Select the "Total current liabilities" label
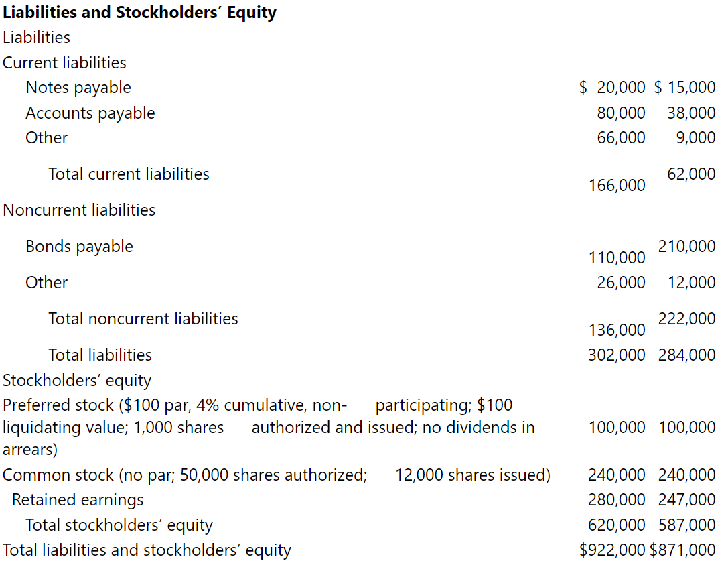Screen dimensions: 728x567 (129, 174)
